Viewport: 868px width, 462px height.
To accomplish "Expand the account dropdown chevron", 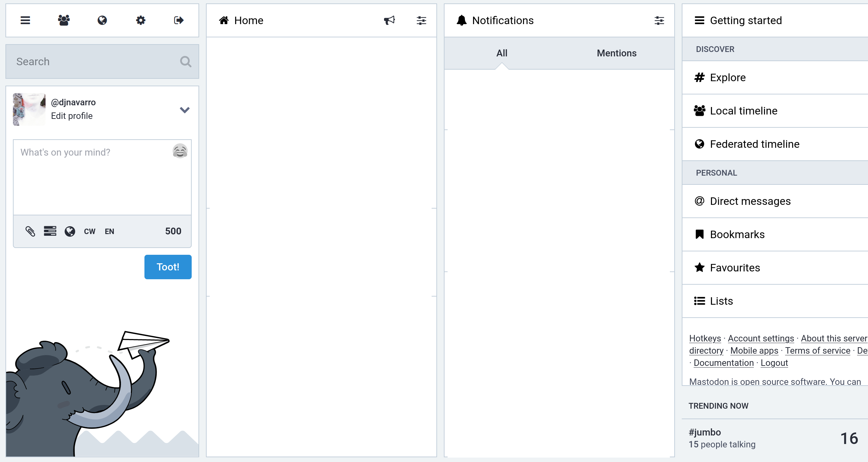I will tap(185, 110).
